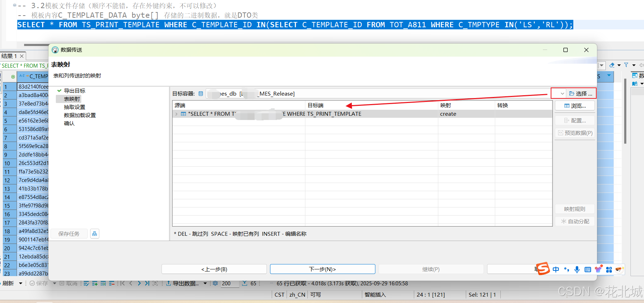Click the 刷新 refresh button
644x303 pixels.
click(8, 283)
